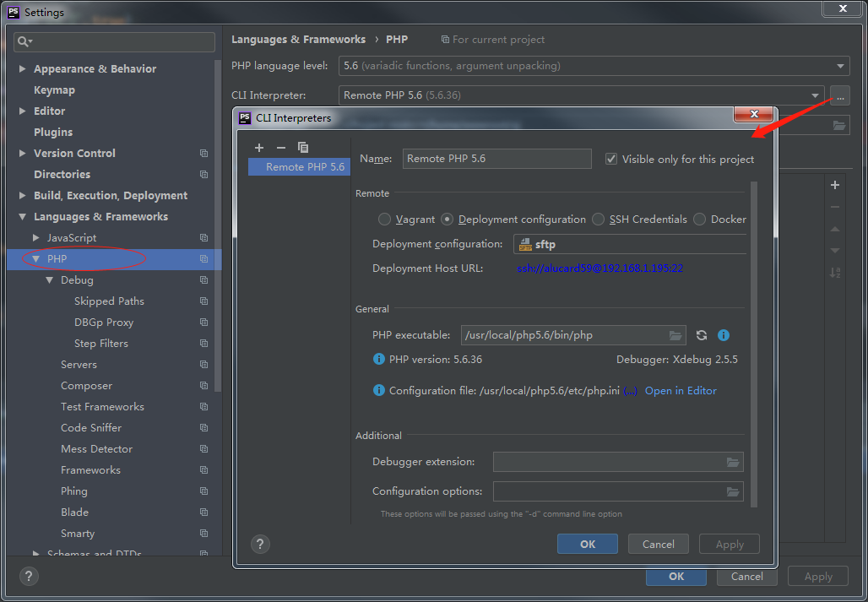The image size is (868, 602).
Task: Click project-level icon beside Code Sniffer
Action: 203,428
